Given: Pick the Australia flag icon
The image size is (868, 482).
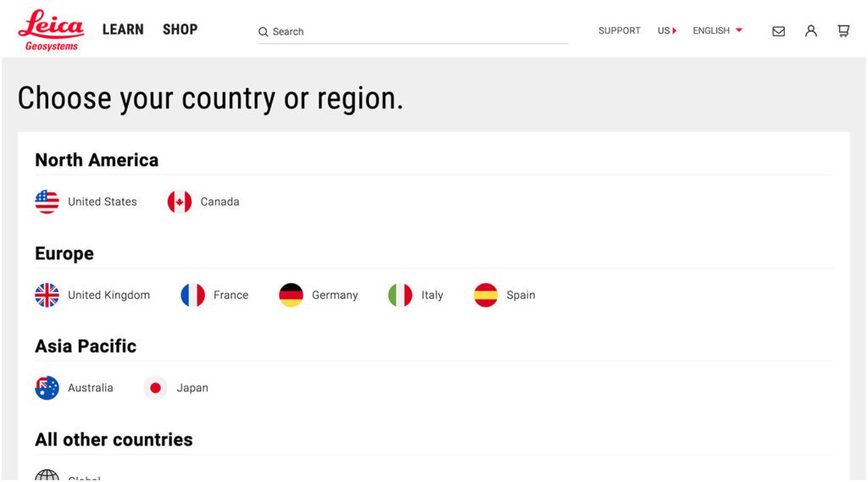Looking at the screenshot, I should (x=47, y=388).
